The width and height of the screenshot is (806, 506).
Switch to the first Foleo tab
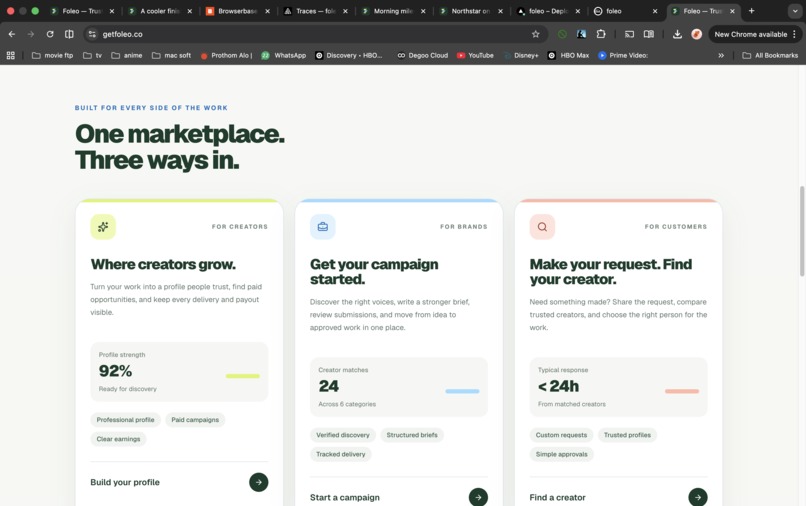tap(81, 11)
